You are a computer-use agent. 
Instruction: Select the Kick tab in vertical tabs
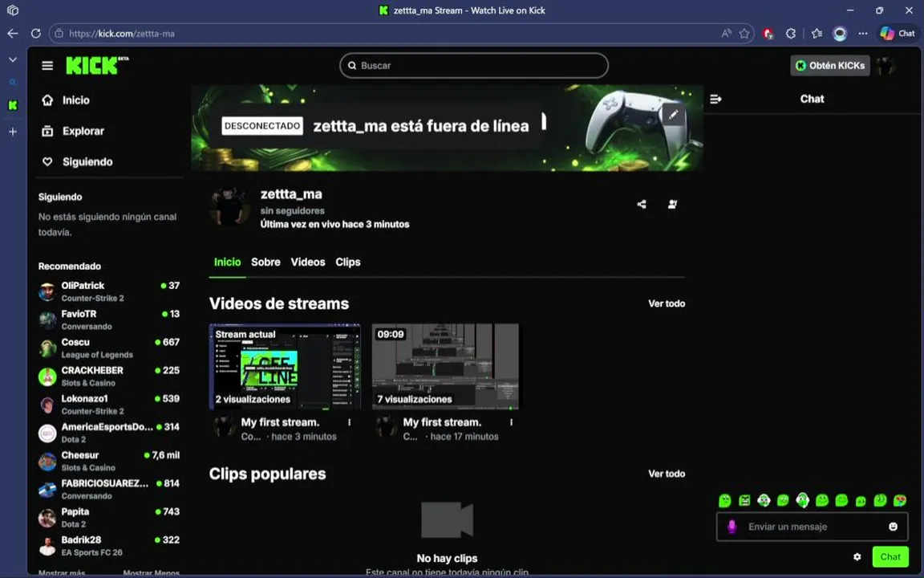coord(12,106)
